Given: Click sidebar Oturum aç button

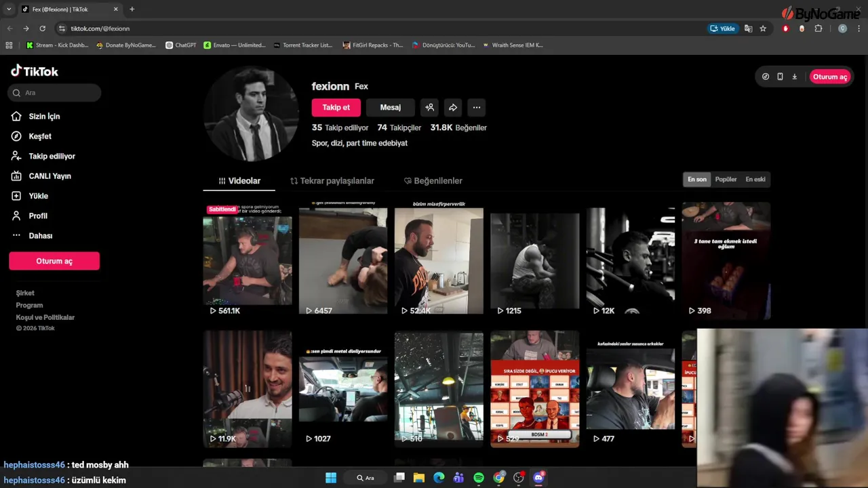Looking at the screenshot, I should (54, 261).
